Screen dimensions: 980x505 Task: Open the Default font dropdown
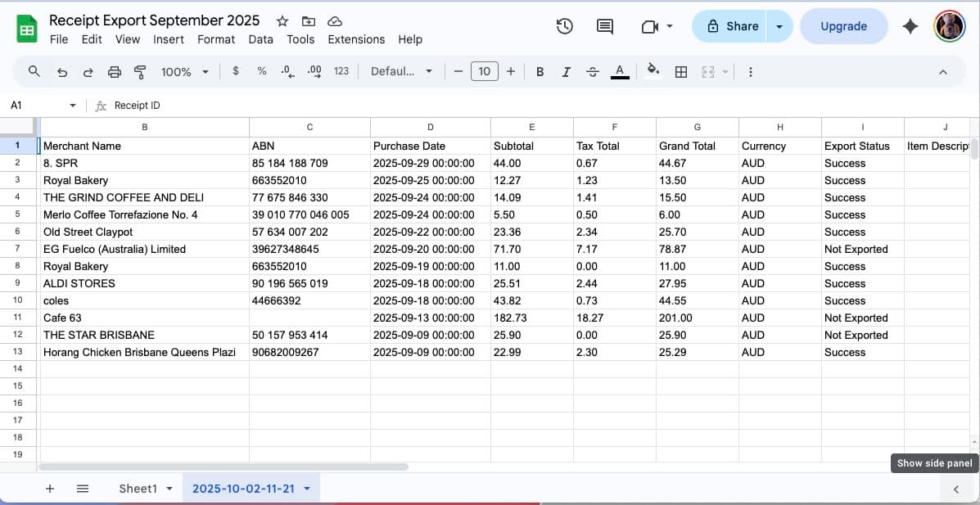[401, 71]
